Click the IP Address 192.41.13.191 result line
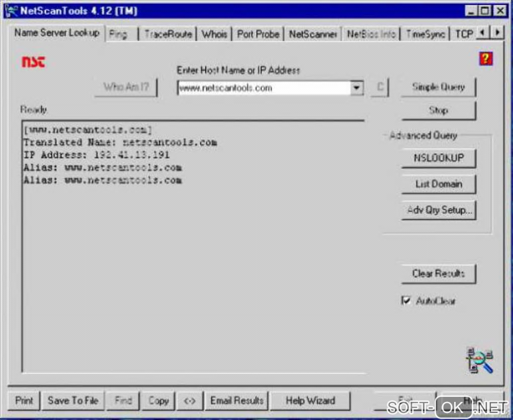513x420 pixels. pyautogui.click(x=97, y=155)
